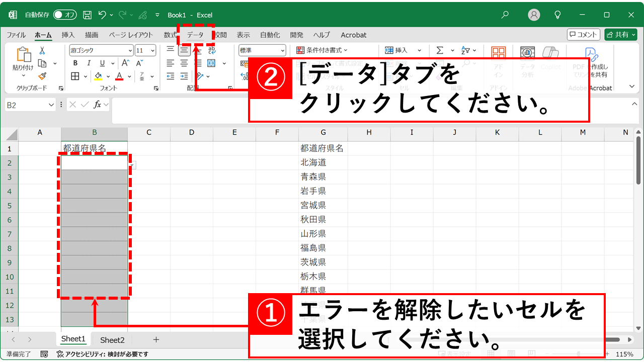Viewport: 644px width, 362px height.
Task: Open the fill color dropdown arrow
Action: 108,77
